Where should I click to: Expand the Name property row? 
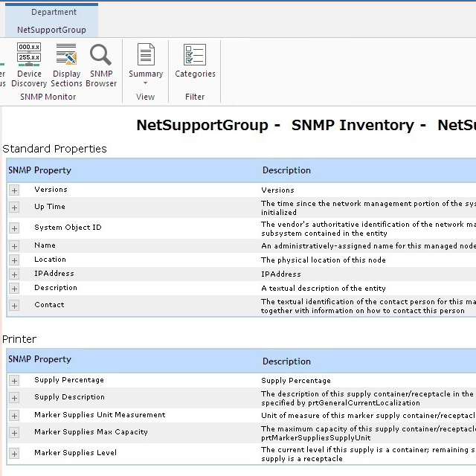[x=14, y=246]
